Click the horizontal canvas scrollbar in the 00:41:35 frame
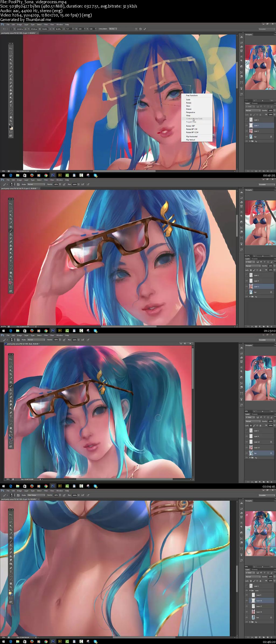The height and width of the screenshot is (644, 276). (124, 171)
